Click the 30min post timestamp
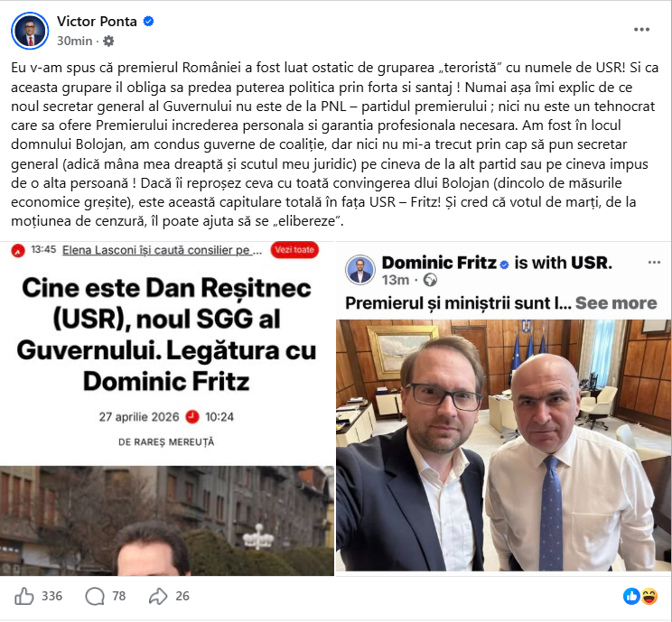The height and width of the screenshot is (622, 672). (75, 42)
